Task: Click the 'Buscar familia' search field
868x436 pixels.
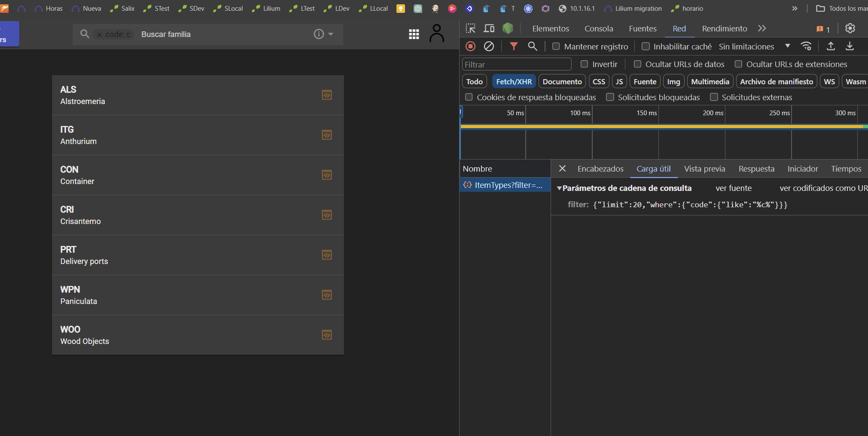Action: pos(223,34)
